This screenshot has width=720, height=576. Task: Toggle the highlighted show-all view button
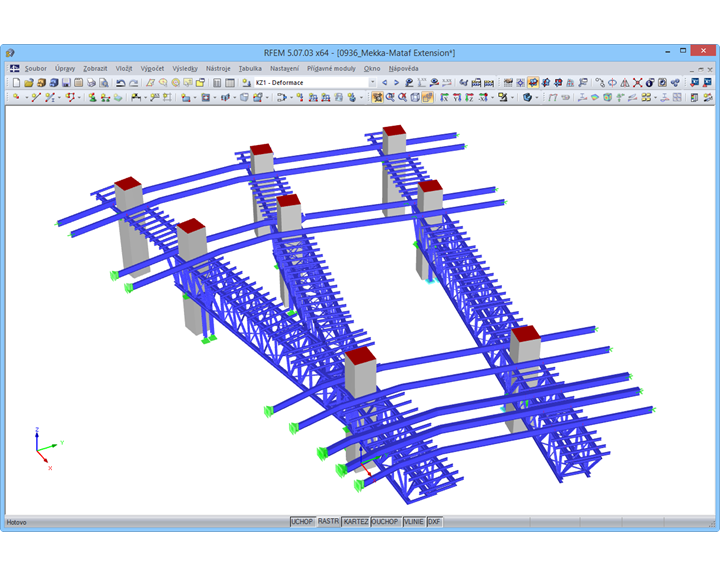click(x=377, y=97)
